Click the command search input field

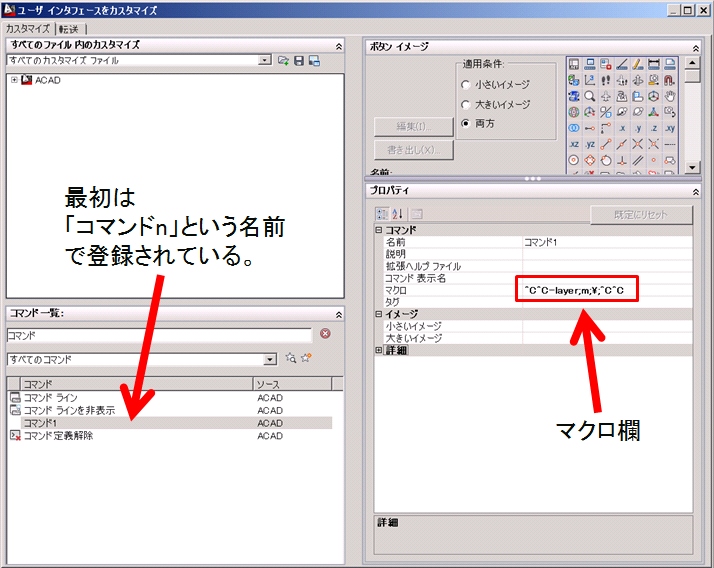pos(159,335)
